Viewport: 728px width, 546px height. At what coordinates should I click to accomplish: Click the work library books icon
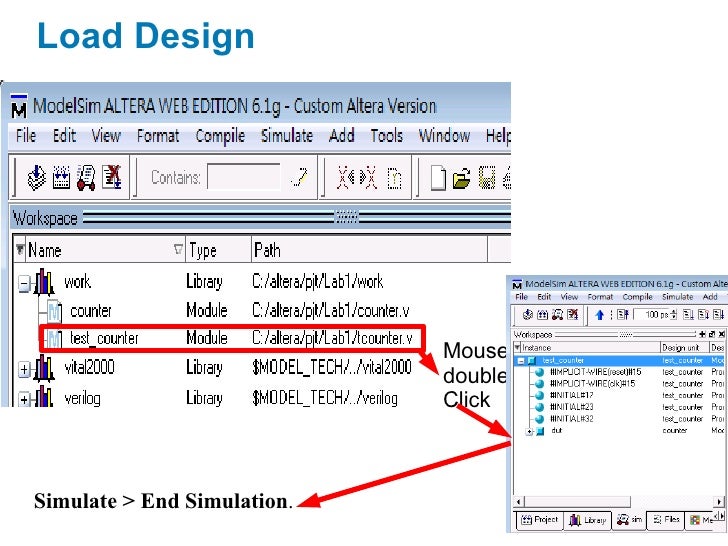(x=44, y=282)
